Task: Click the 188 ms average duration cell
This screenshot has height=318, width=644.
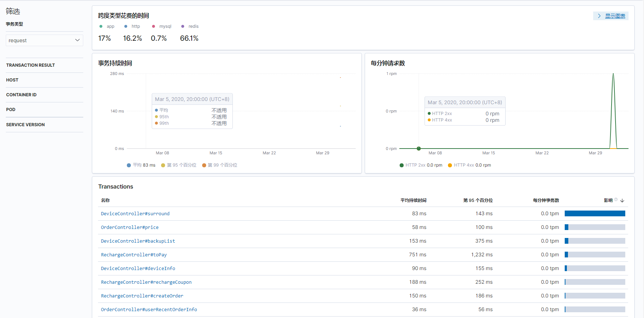Action: (x=418, y=282)
